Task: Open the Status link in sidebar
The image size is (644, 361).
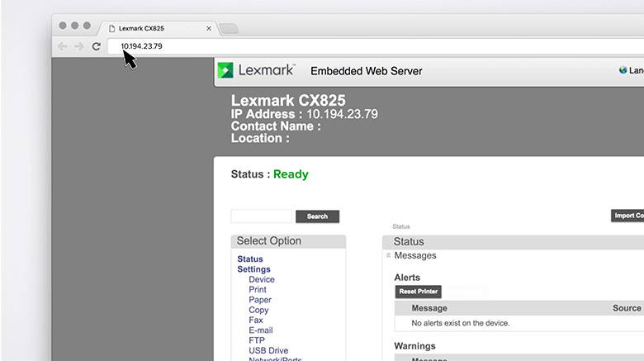Action: [250, 259]
